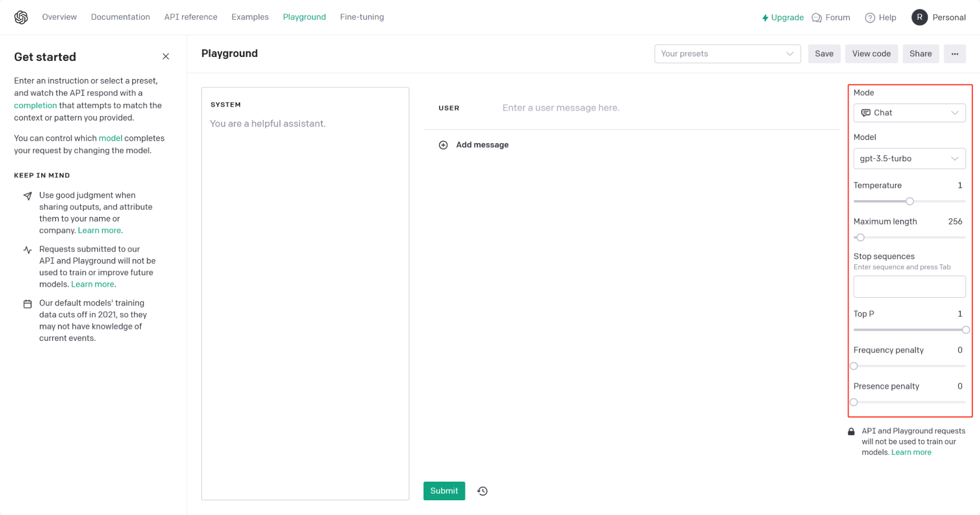Click the Frequency penalty slider handle
This screenshot has height=515, width=980.
click(x=854, y=366)
